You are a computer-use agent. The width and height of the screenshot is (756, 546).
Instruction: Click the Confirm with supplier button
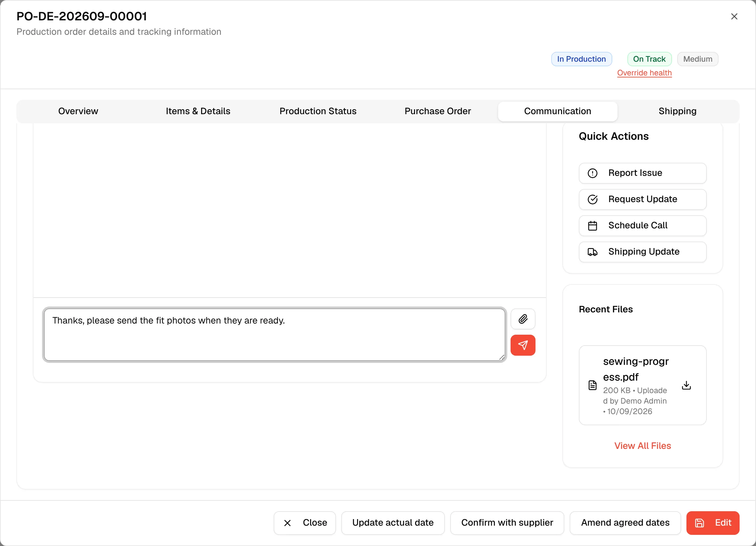pyautogui.click(x=507, y=523)
